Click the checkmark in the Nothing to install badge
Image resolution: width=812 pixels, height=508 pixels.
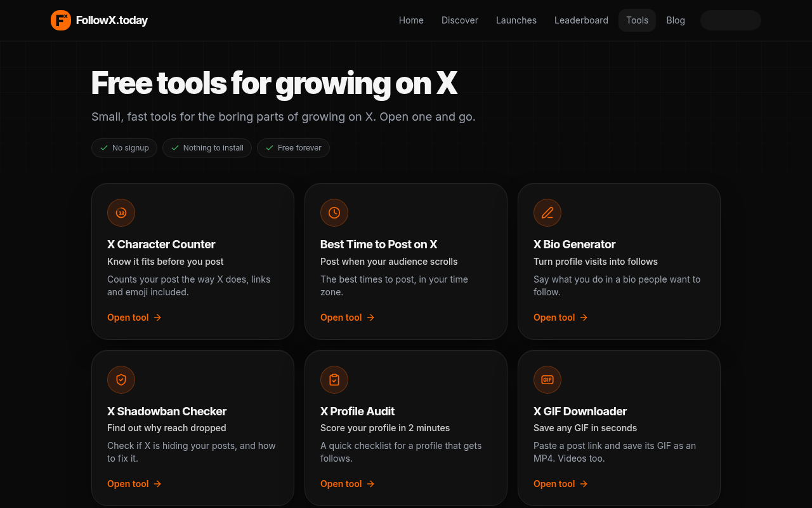[x=175, y=148]
